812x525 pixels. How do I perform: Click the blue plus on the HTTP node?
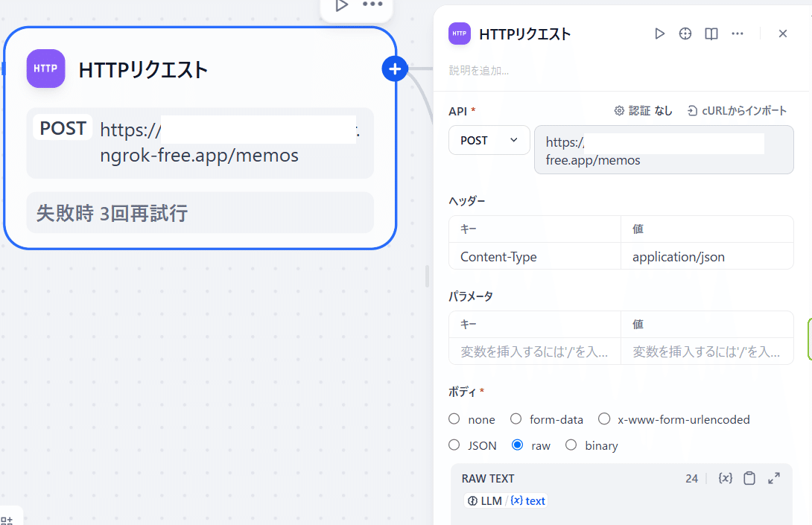coord(395,68)
